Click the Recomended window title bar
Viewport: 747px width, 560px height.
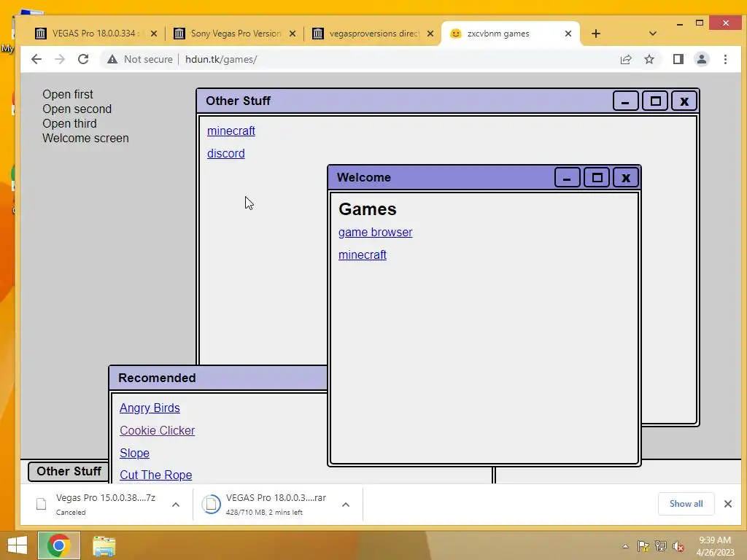[x=219, y=378]
